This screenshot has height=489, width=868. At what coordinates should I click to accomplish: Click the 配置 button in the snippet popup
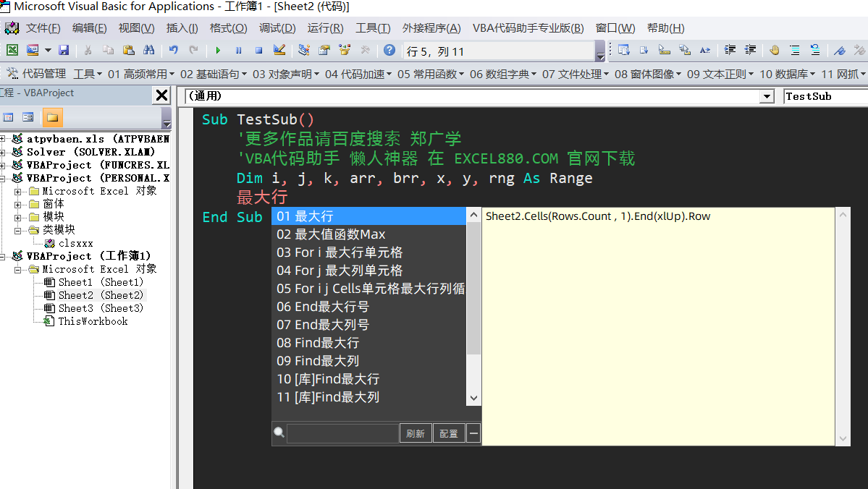pyautogui.click(x=448, y=433)
